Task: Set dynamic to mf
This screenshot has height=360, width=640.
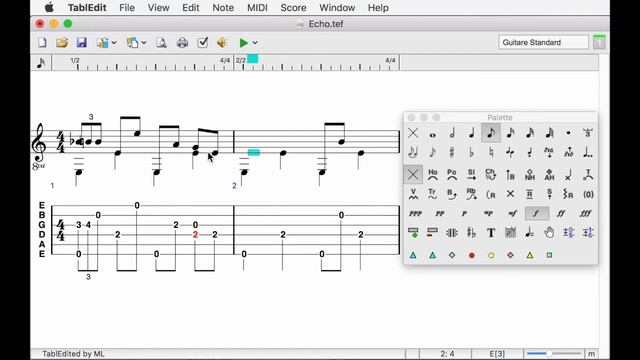Action: 512,213
